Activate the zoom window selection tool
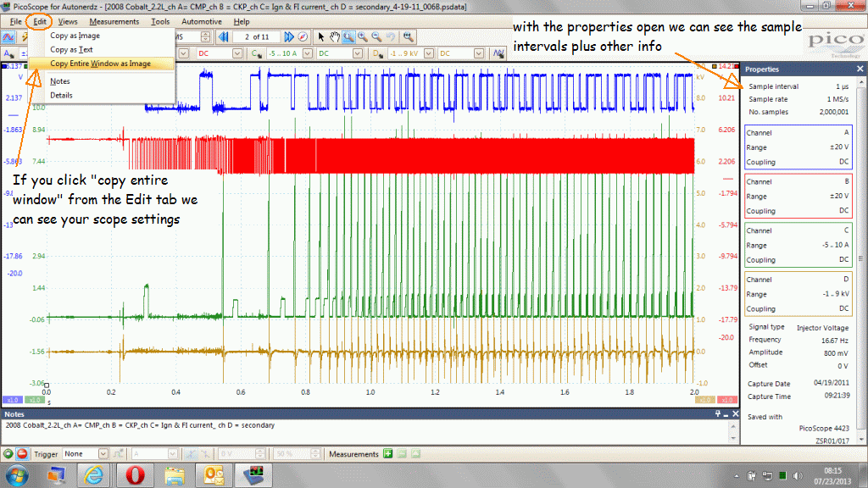 coord(348,37)
